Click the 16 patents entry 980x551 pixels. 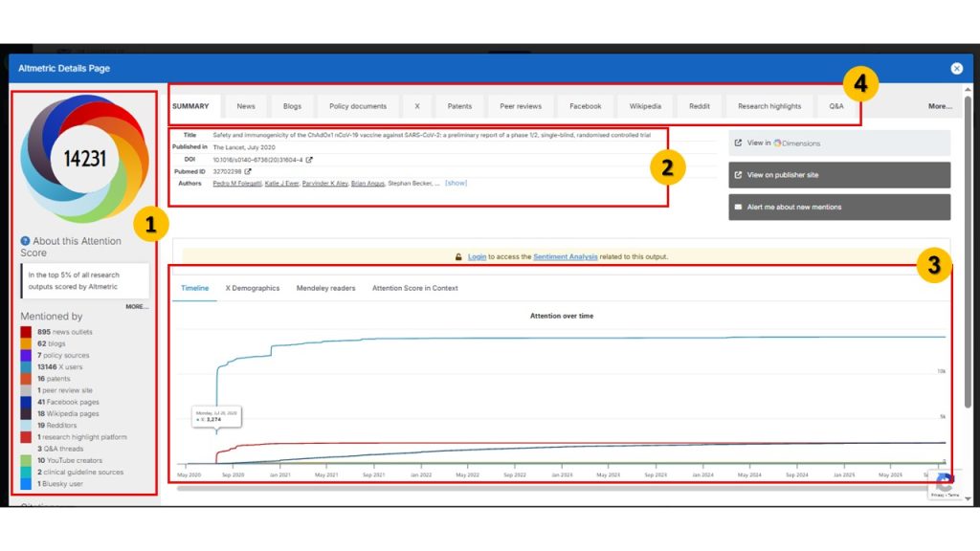(54, 379)
